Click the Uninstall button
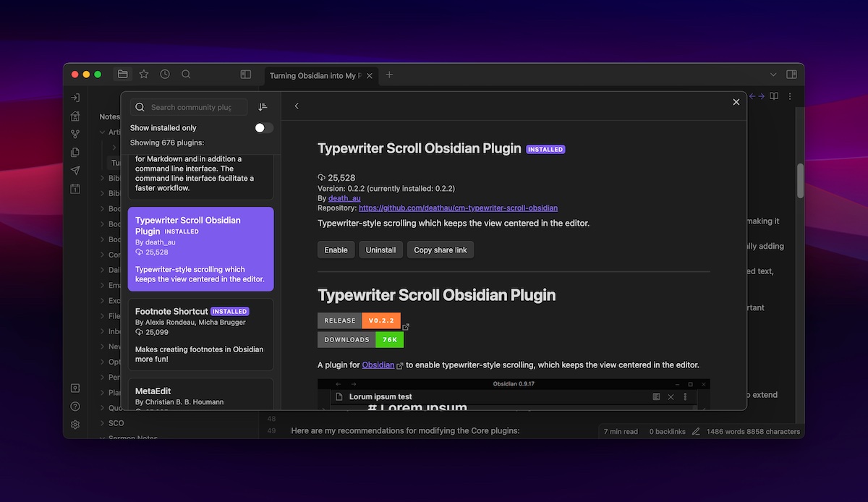 [380, 250]
